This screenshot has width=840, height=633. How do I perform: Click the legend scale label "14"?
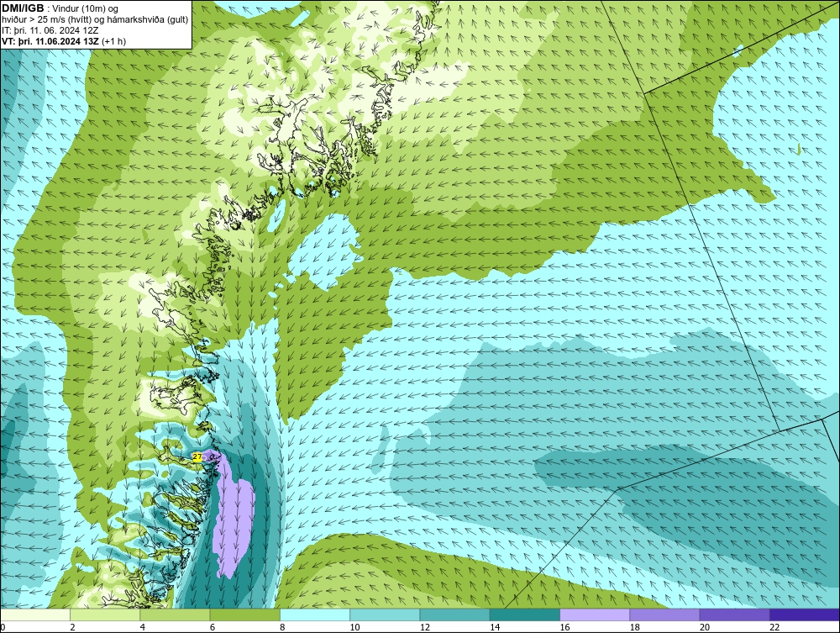click(495, 627)
